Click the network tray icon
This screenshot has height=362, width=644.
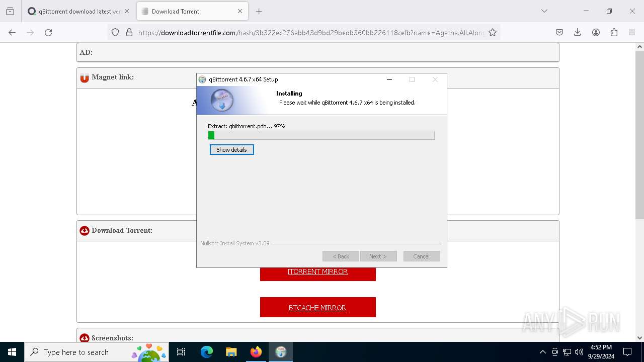point(567,352)
